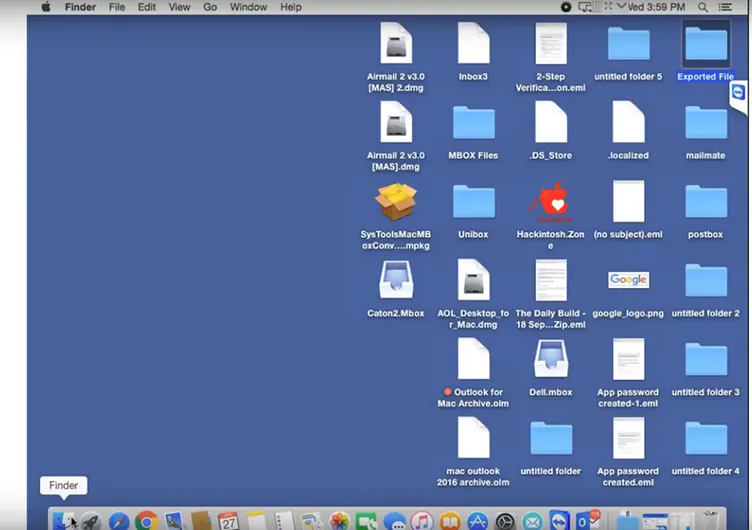Launch Launchpad rocket icon in Dock
752x530 pixels.
coord(91,521)
